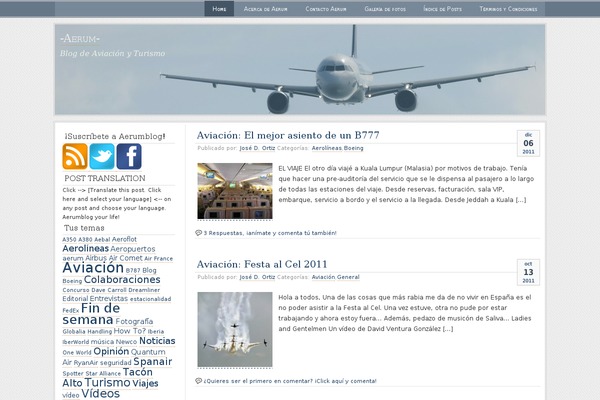Select the Spanair tag
Image resolution: width=600 pixels, height=400 pixels.
tap(153, 362)
